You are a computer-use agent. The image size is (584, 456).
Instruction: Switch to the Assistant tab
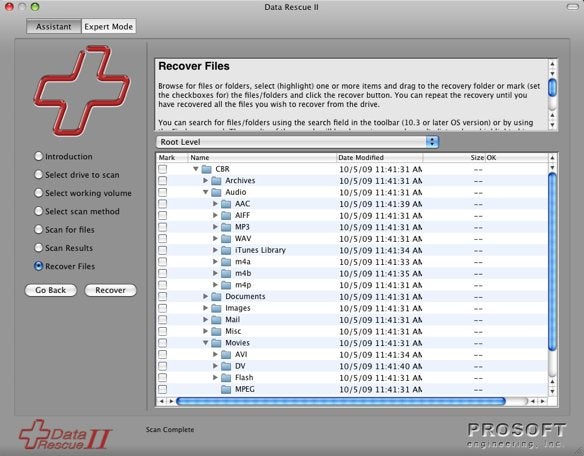[54, 27]
